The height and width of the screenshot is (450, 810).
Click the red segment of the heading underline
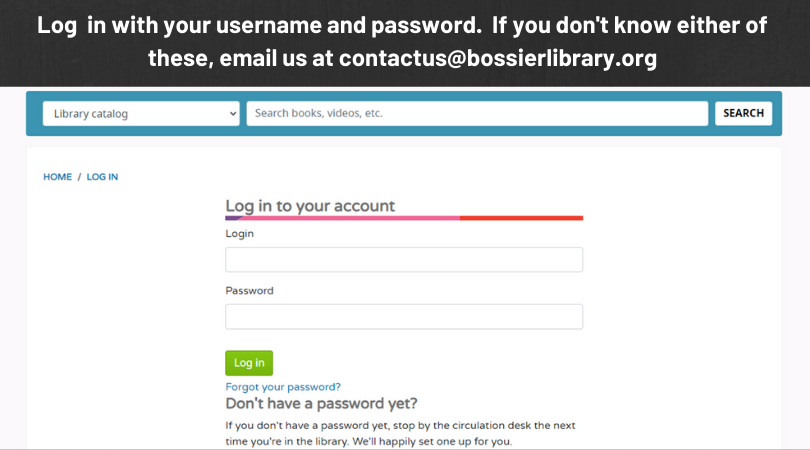[x=521, y=218]
